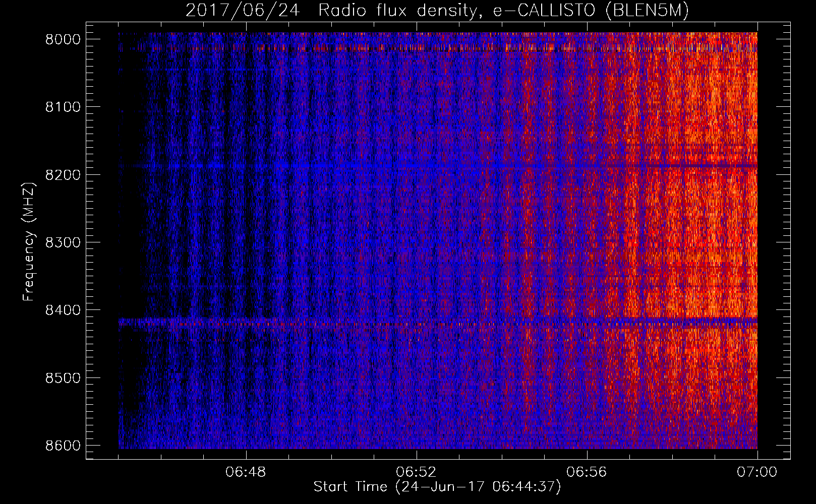
Task: Select the 8300 frequency axis label
Action: [x=63, y=242]
